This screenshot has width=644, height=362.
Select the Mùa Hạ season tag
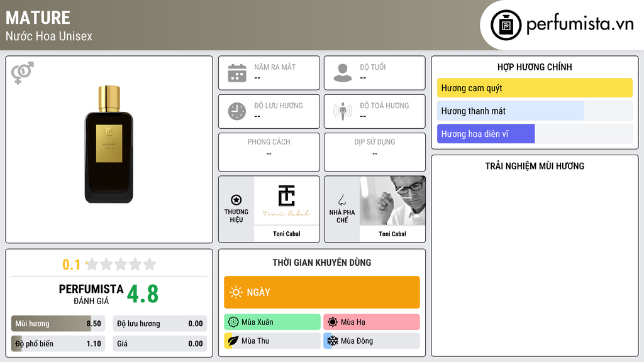(371, 322)
